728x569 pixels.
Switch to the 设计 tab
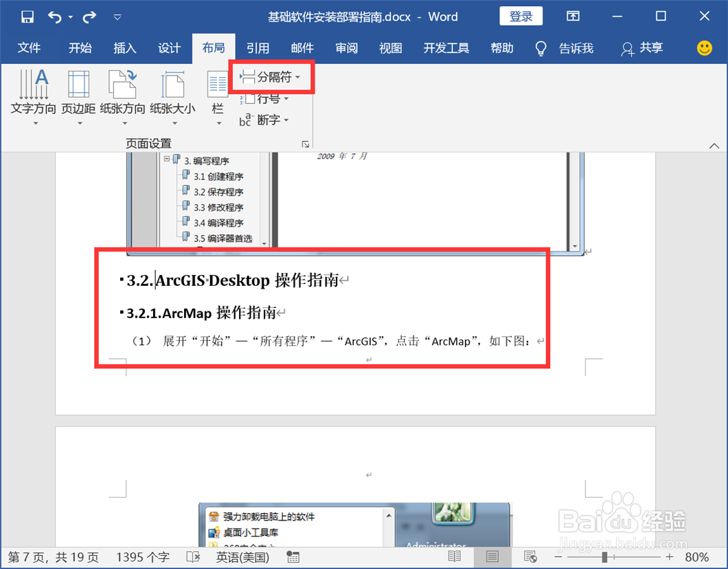point(169,48)
